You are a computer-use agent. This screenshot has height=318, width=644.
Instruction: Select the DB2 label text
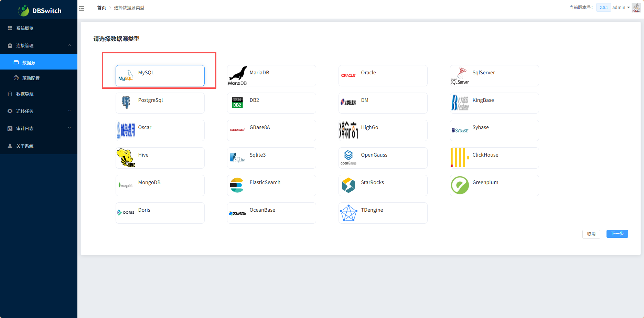[x=254, y=100]
